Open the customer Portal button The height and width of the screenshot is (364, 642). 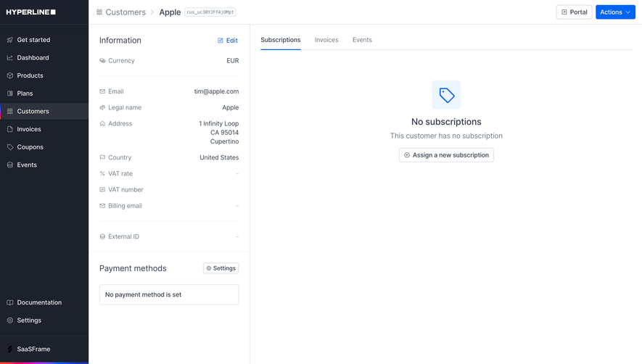[x=574, y=12]
